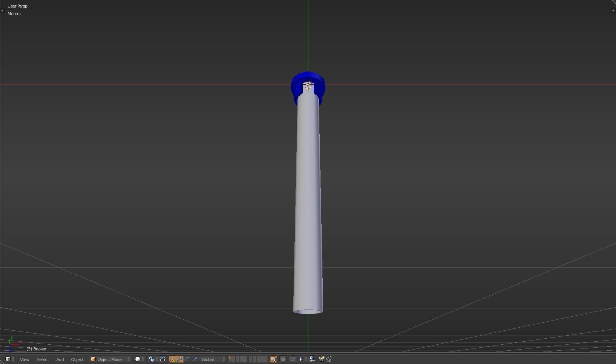Click the snap target options icon
The height and width of the screenshot is (364, 616).
312,359
